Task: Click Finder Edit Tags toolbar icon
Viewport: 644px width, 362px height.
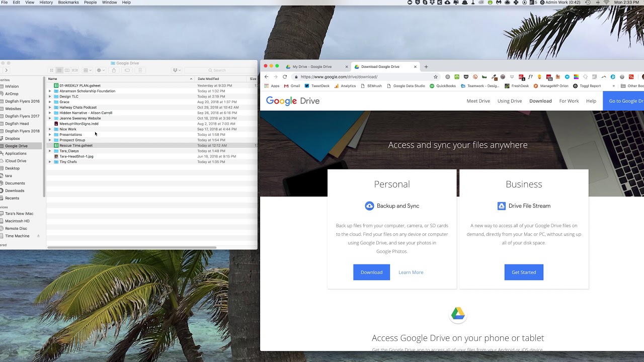Action: 127,70
